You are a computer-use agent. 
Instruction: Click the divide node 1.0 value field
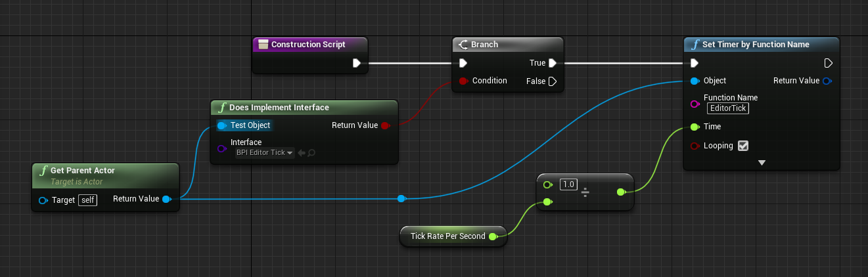[x=568, y=185]
